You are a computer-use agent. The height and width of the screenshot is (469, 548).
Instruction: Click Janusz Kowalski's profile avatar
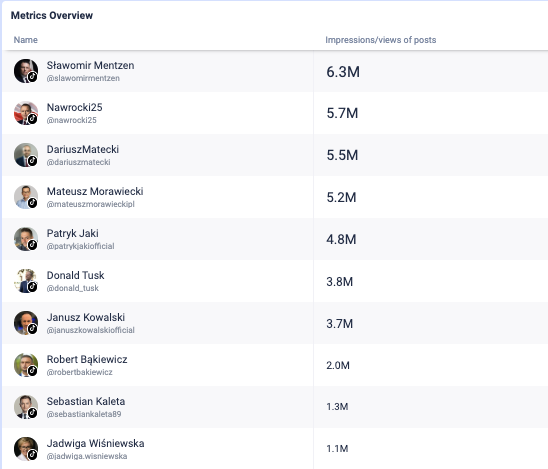(26, 323)
